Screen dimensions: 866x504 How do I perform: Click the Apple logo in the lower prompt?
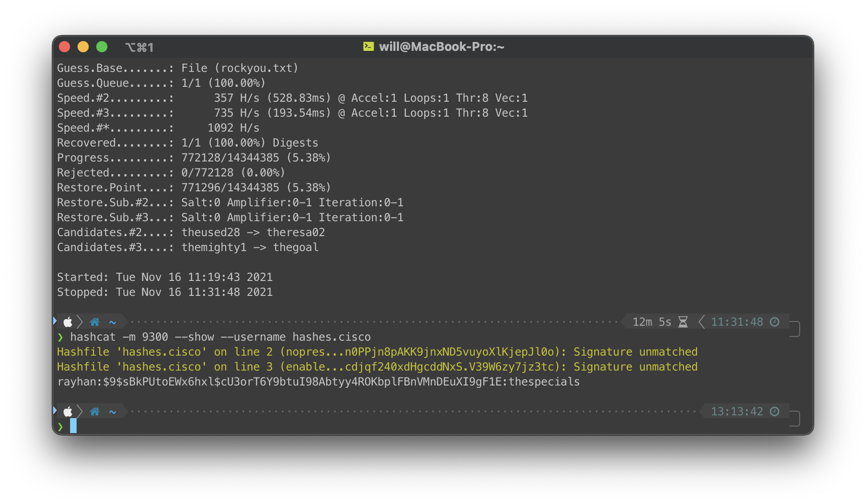(x=68, y=412)
